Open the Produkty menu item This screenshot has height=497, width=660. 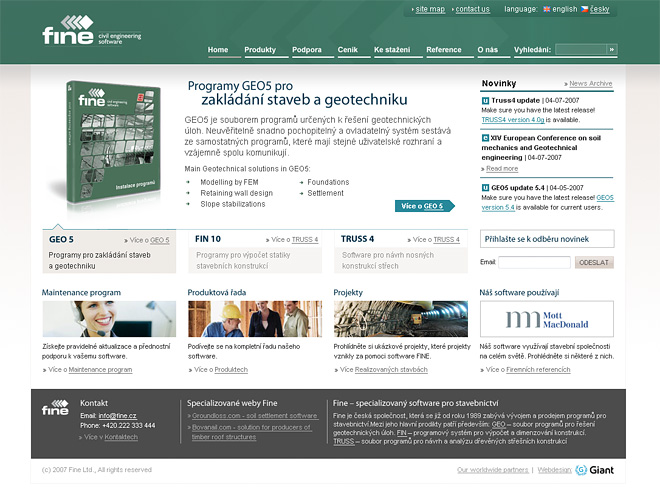tap(260, 49)
